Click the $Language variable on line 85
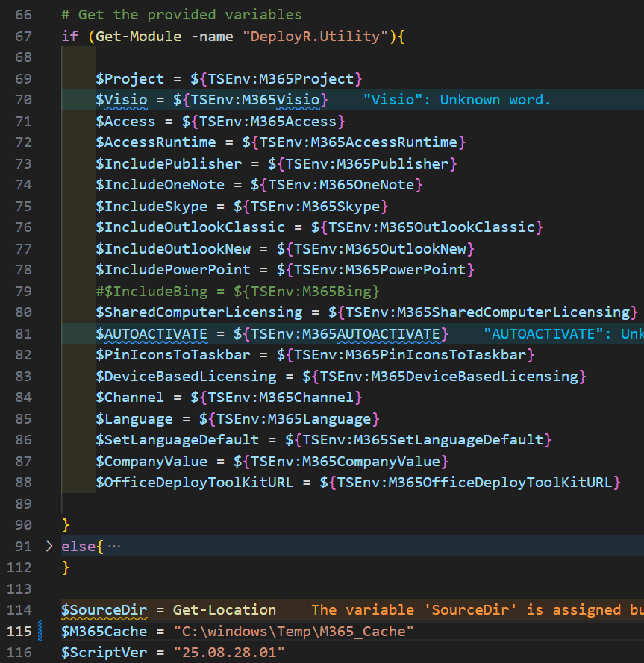The width and height of the screenshot is (644, 663). [x=134, y=419]
